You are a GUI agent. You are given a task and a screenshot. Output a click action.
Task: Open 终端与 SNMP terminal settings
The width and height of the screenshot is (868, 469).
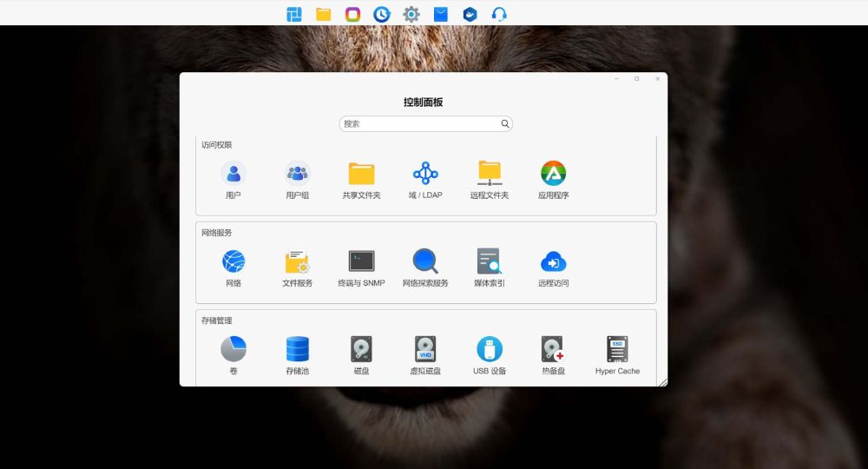[361, 261]
